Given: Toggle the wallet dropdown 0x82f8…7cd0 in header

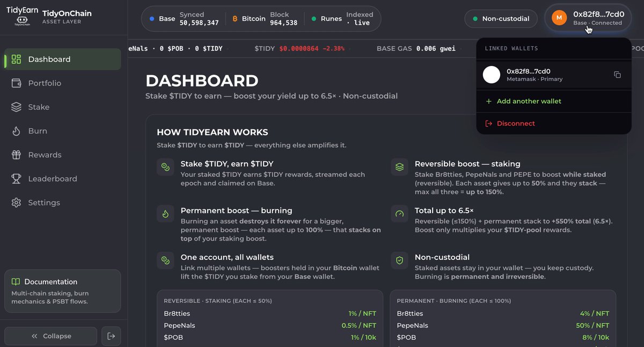Looking at the screenshot, I should (588, 18).
